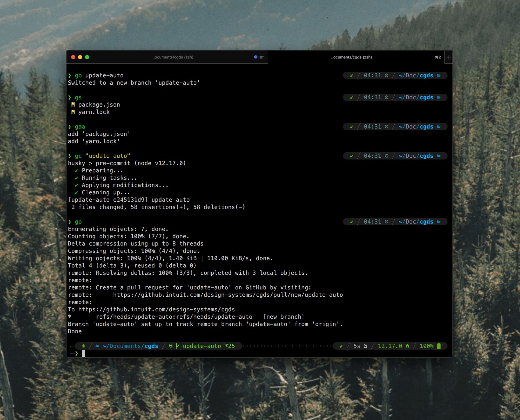Click the folder icon on the 'gs' prompt line
520x420 pixels.
coord(439,97)
